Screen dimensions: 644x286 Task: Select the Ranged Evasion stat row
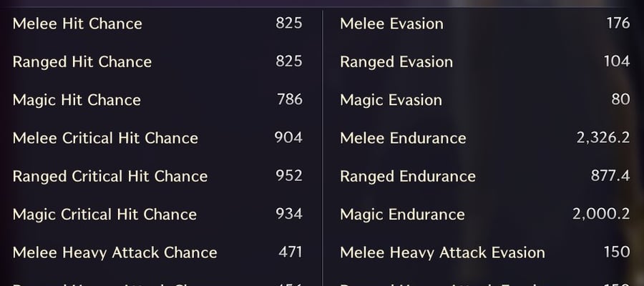485,61
